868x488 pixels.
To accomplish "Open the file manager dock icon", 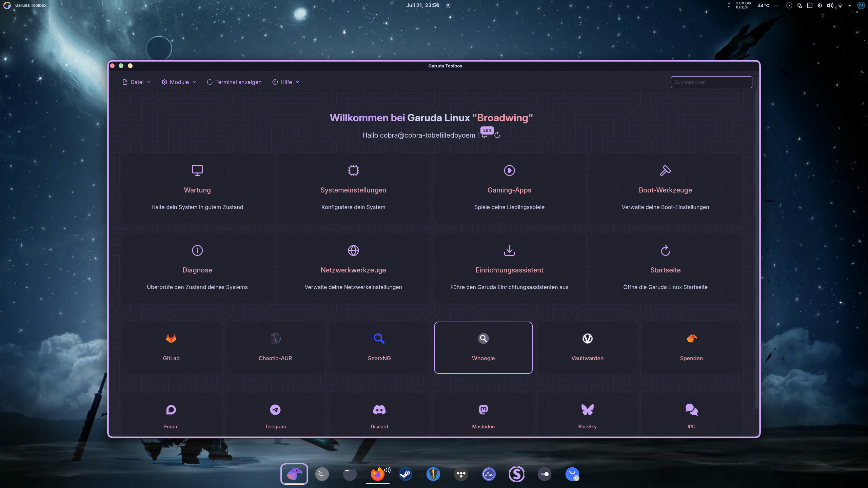I will pos(350,474).
